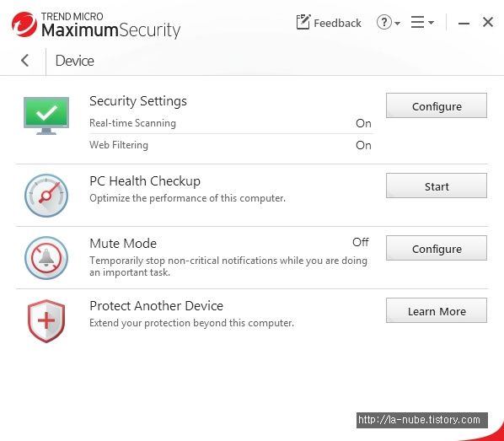Click the Protect Another Device shield icon
Screen dimensions: 504x441
(46, 321)
